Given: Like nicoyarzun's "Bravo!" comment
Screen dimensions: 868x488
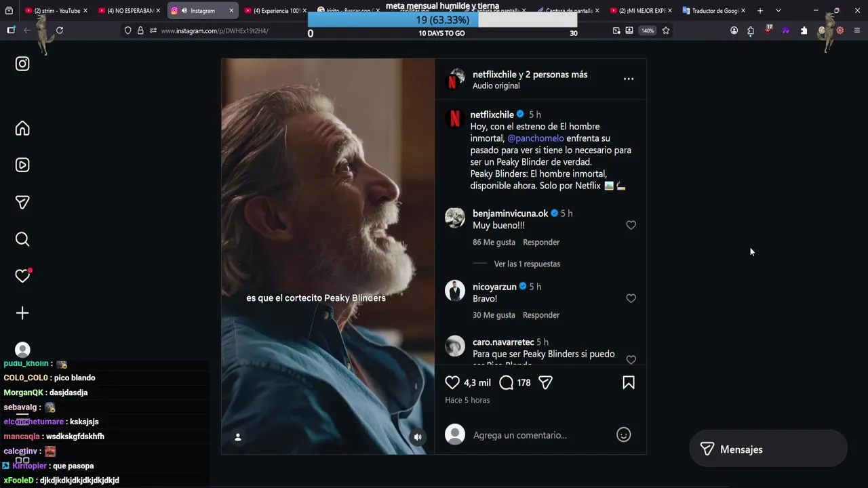Looking at the screenshot, I should coord(631,298).
